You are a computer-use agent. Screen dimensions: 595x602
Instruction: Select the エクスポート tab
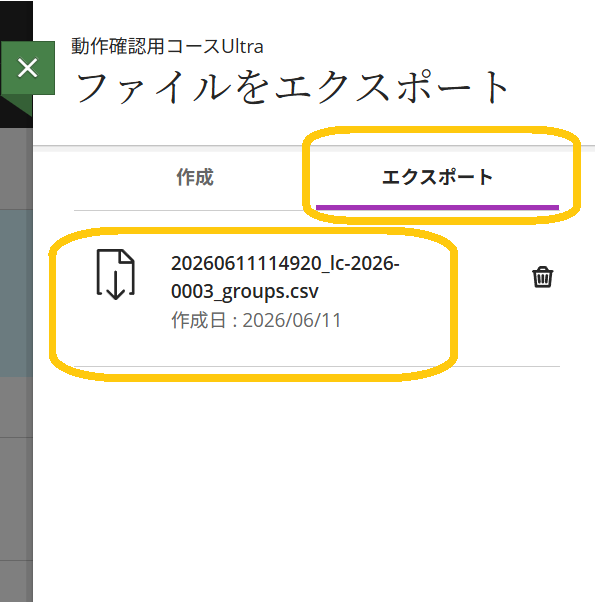pyautogui.click(x=437, y=177)
